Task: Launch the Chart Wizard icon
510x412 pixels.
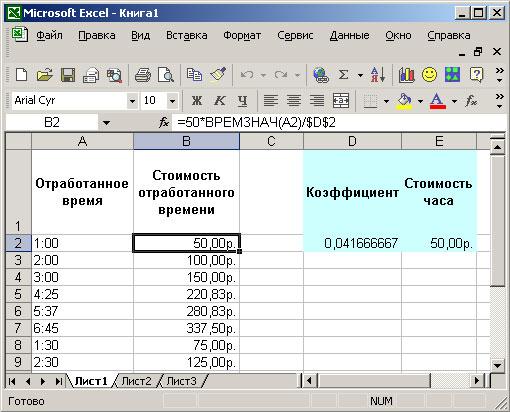Action: (x=406, y=75)
